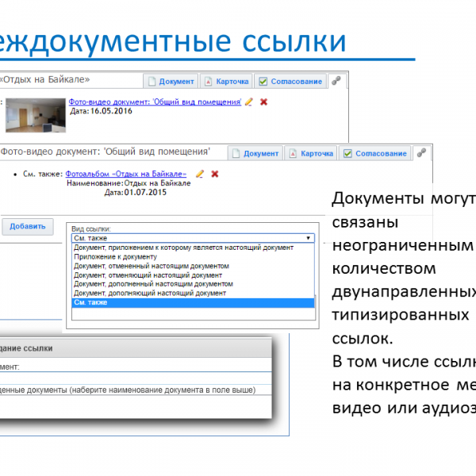Switch to Документ tab in the 'Фото-видео документ' panel
This screenshot has height=476, width=476.
click(255, 154)
